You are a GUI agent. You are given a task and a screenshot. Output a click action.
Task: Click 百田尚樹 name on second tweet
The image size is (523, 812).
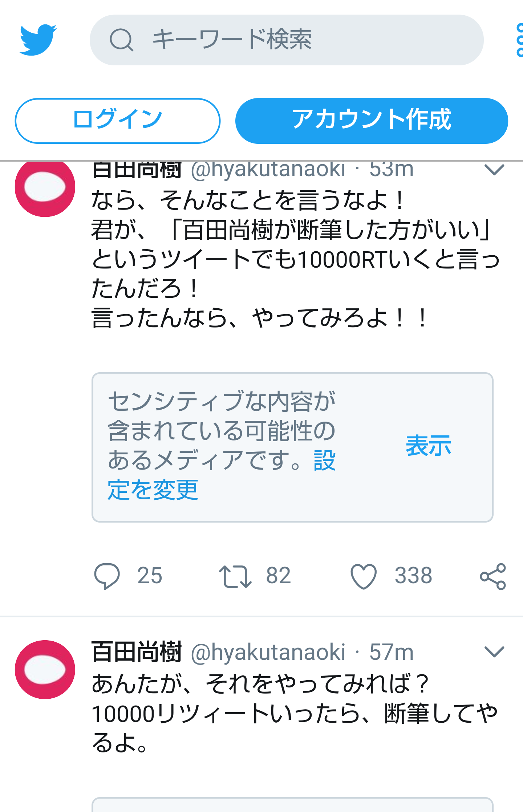(x=137, y=652)
